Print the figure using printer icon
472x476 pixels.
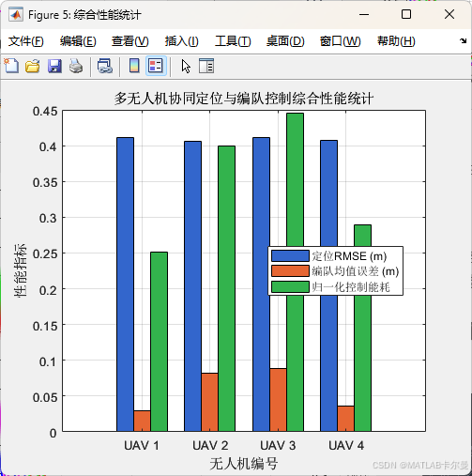coord(76,66)
